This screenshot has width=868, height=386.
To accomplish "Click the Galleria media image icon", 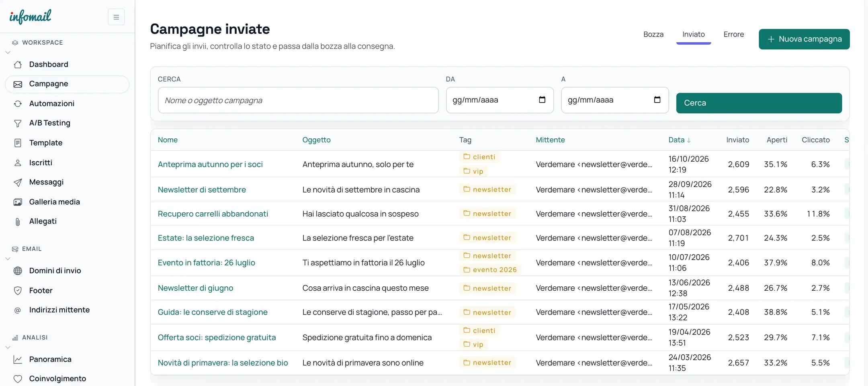I will 18,202.
